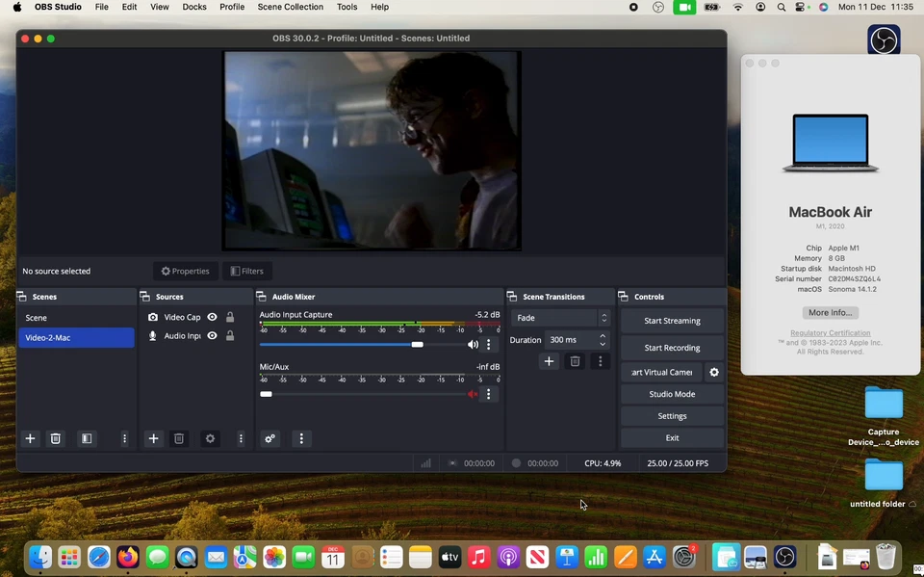This screenshot has width=924, height=577.
Task: Open Properties for the selected source
Action: click(185, 271)
